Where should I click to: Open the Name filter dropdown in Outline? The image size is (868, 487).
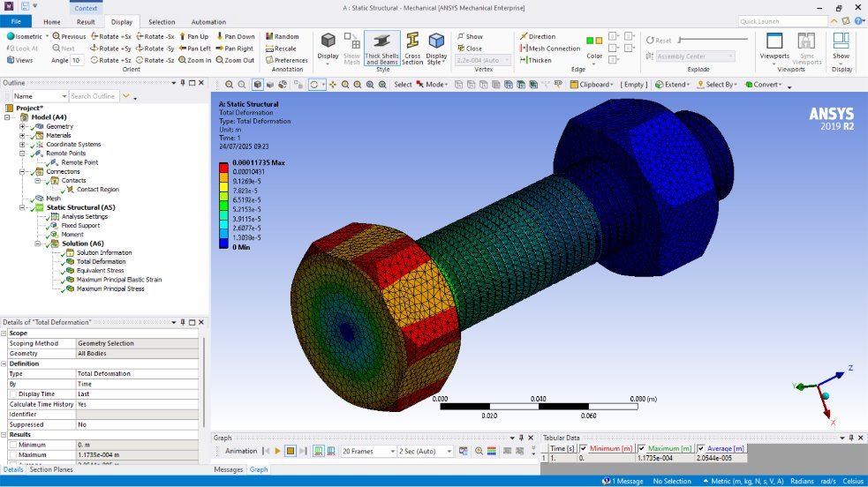coord(40,96)
